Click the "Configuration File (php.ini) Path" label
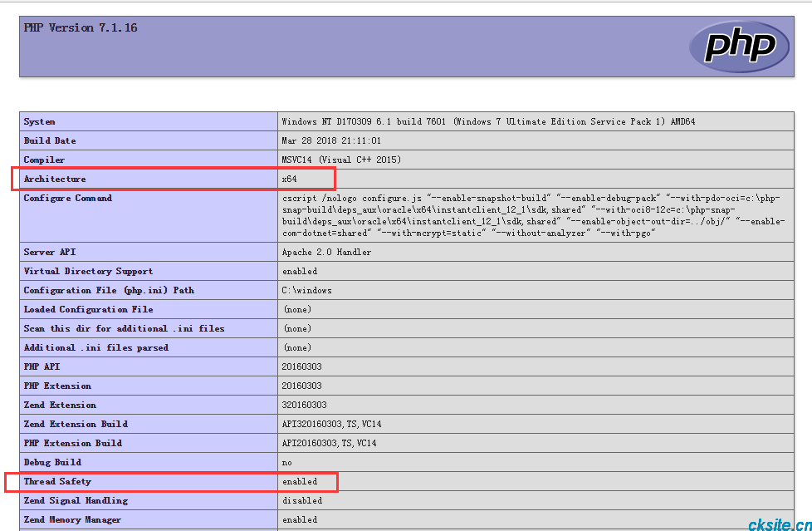This screenshot has height=531, width=812. tap(109, 291)
